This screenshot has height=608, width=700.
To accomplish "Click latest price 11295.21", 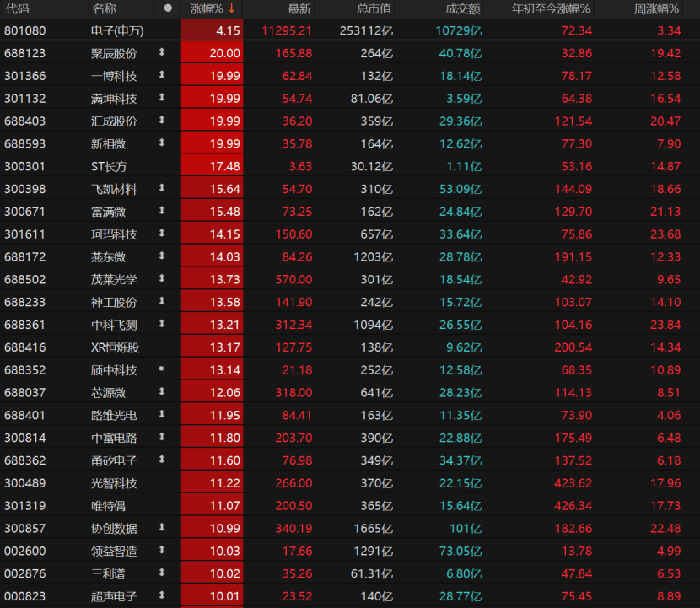I will (286, 31).
